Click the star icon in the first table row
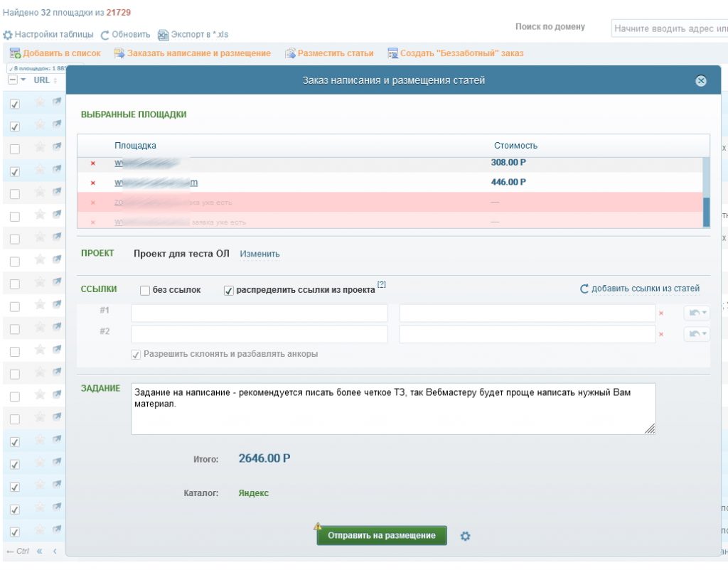Image resolution: width=728 pixels, height=570 pixels. 40,102
